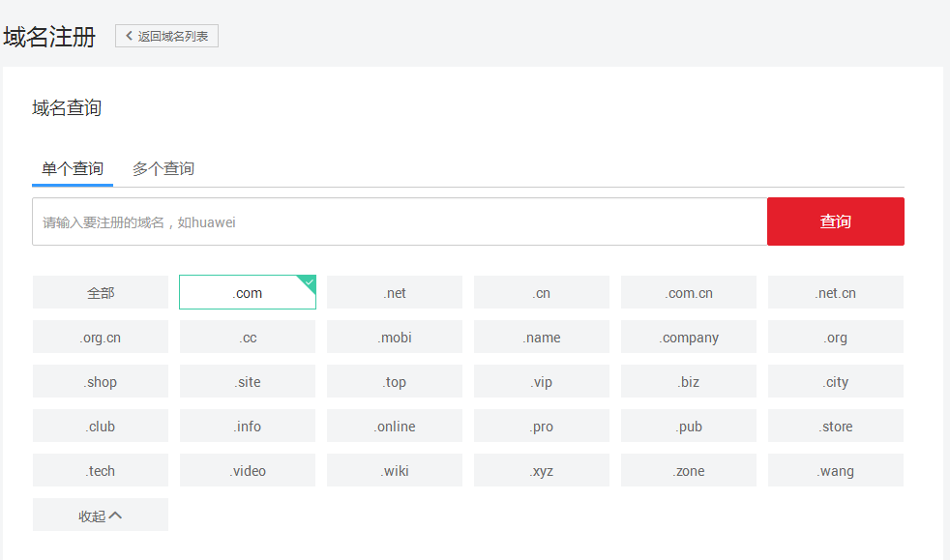Select the 单个查询 tab

point(73,168)
